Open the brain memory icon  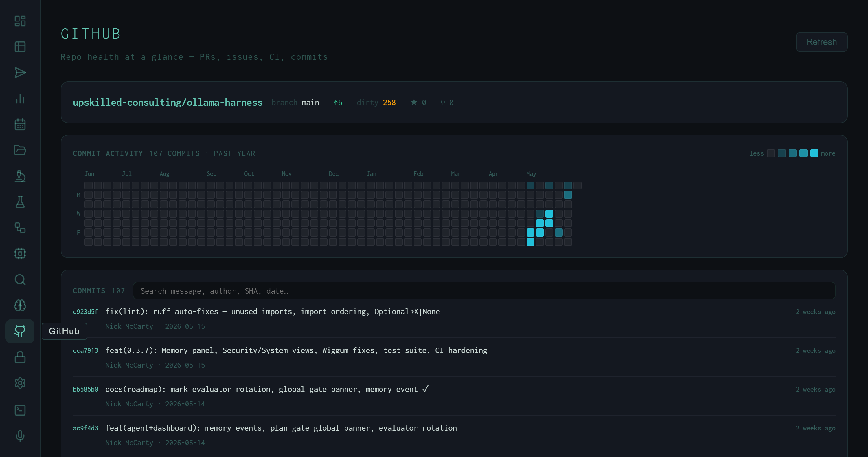coord(20,305)
